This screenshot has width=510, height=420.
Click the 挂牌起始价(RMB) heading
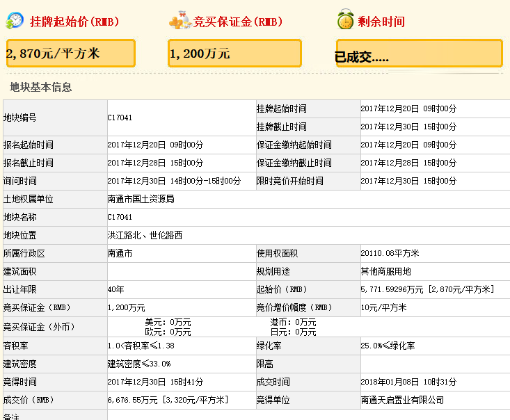[74, 22]
